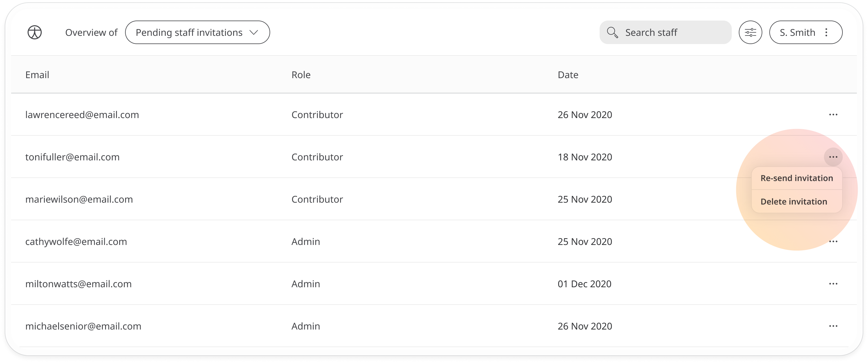Click the Email column header to sort

point(37,75)
